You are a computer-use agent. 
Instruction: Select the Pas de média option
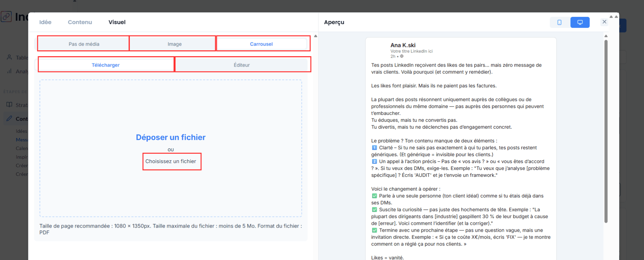84,44
